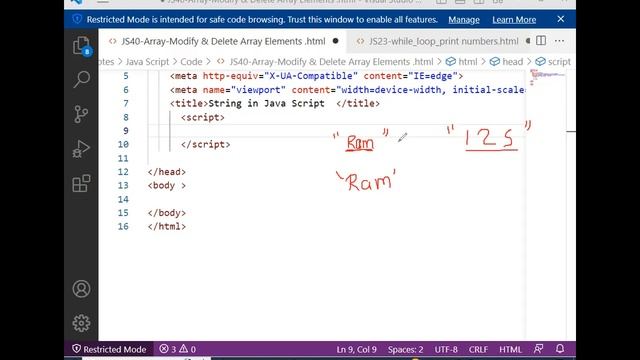640x360 pixels.
Task: Click UTF-8 encoding selector
Action: pos(446,349)
